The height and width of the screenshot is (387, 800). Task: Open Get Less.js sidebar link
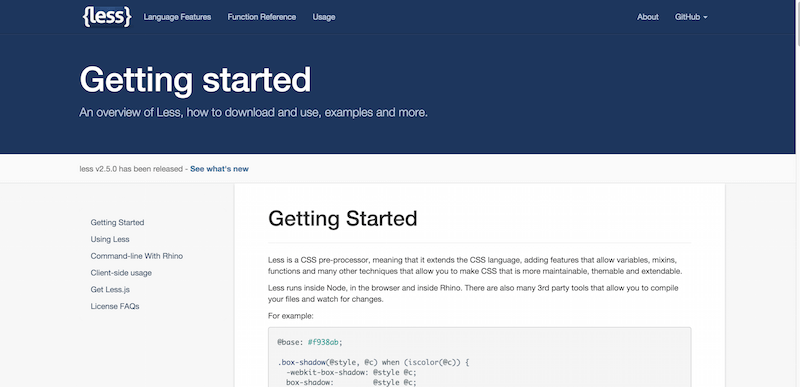[110, 290]
